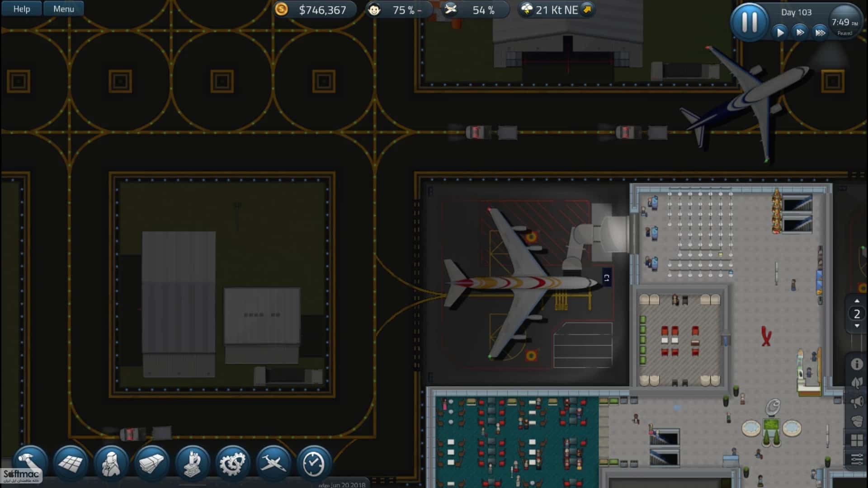Open Help

coord(20,8)
